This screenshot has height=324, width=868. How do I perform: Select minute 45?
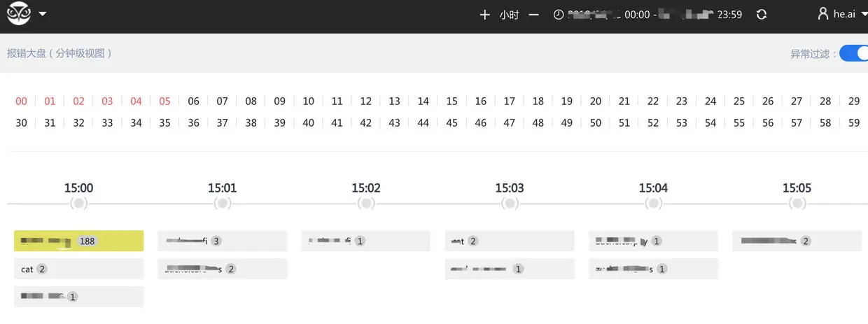(452, 123)
